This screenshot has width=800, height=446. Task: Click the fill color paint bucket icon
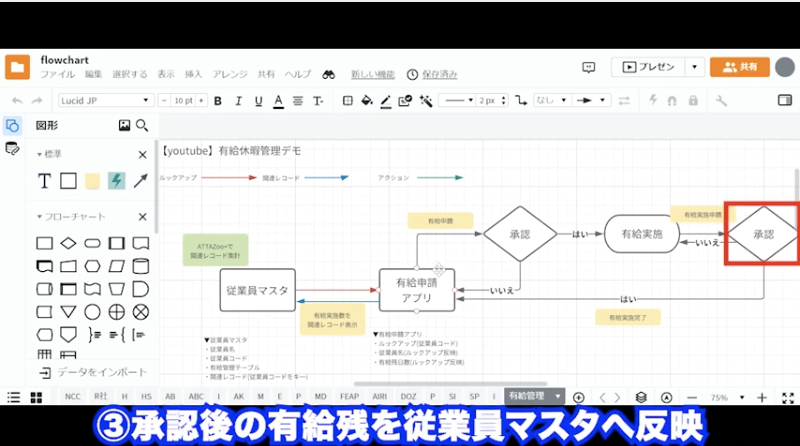[366, 101]
